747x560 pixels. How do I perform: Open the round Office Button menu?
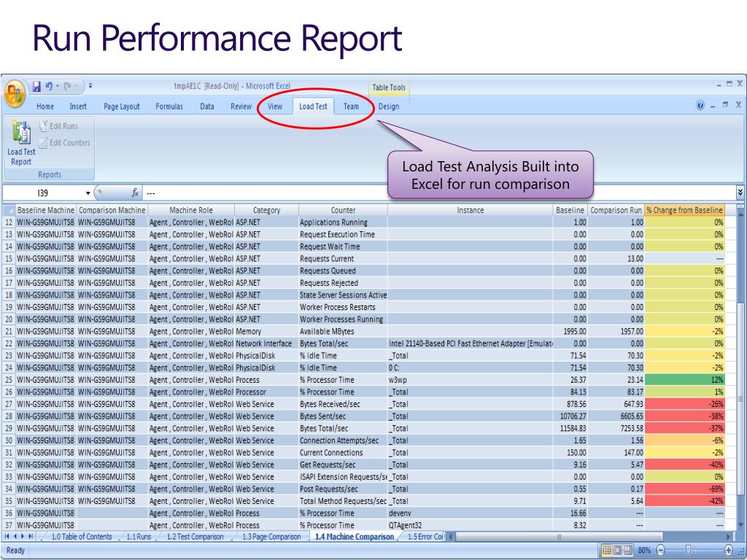point(15,93)
